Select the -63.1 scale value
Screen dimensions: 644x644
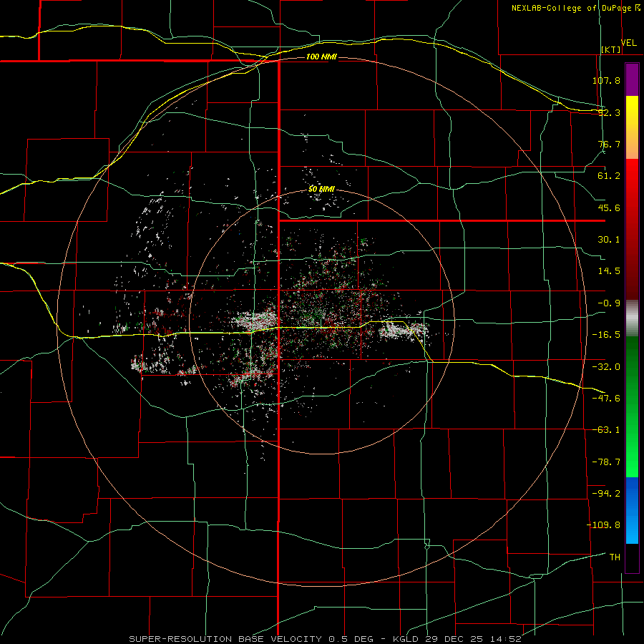[606, 430]
